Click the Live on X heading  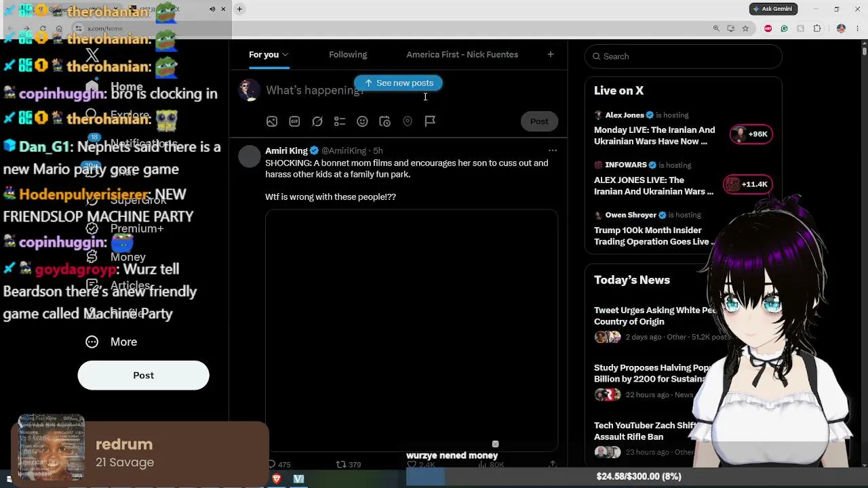pyautogui.click(x=619, y=91)
